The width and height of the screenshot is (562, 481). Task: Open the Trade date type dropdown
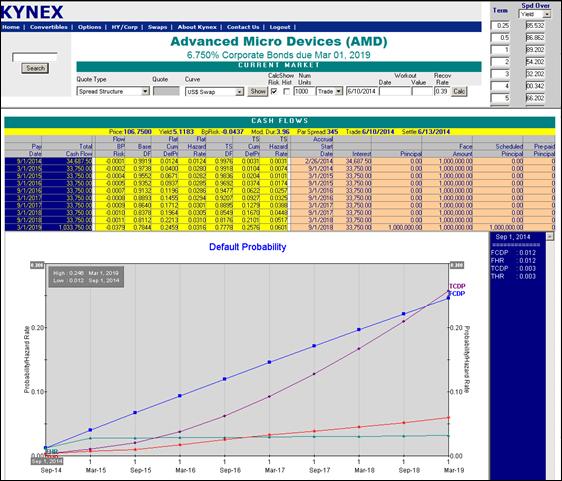[x=330, y=91]
